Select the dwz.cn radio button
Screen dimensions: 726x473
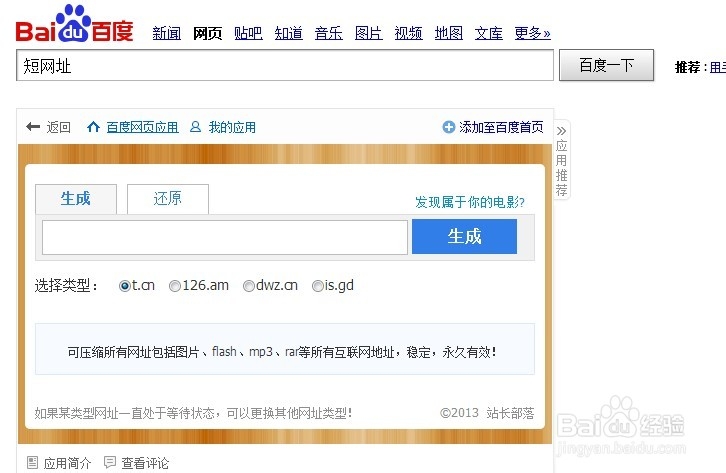click(249, 286)
